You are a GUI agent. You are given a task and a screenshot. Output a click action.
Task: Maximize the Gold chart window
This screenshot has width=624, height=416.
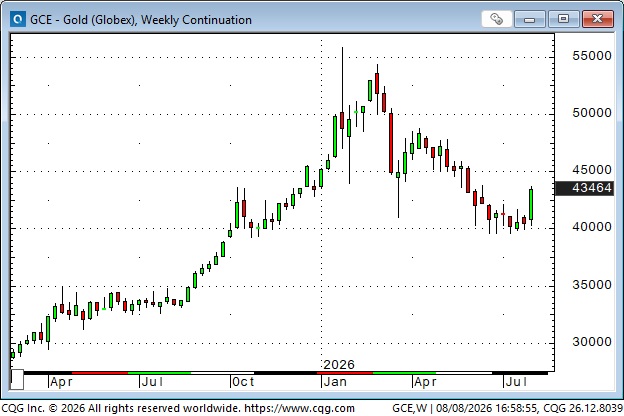563,19
